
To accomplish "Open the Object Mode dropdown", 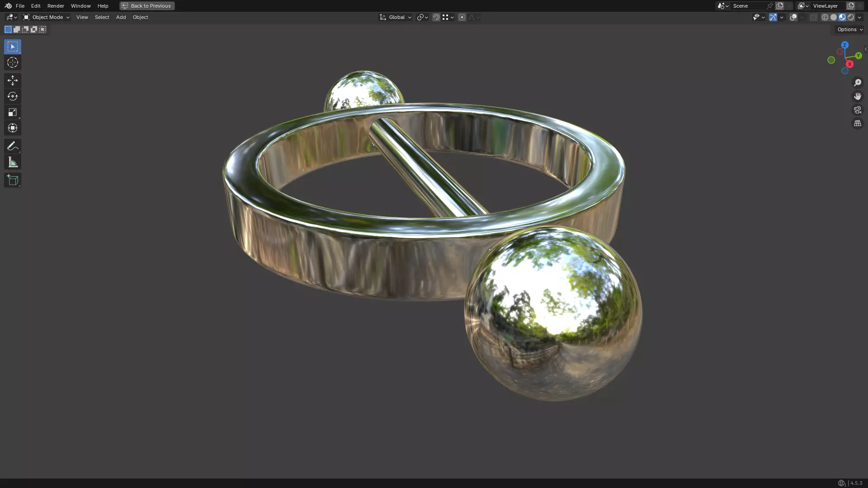I will point(47,17).
